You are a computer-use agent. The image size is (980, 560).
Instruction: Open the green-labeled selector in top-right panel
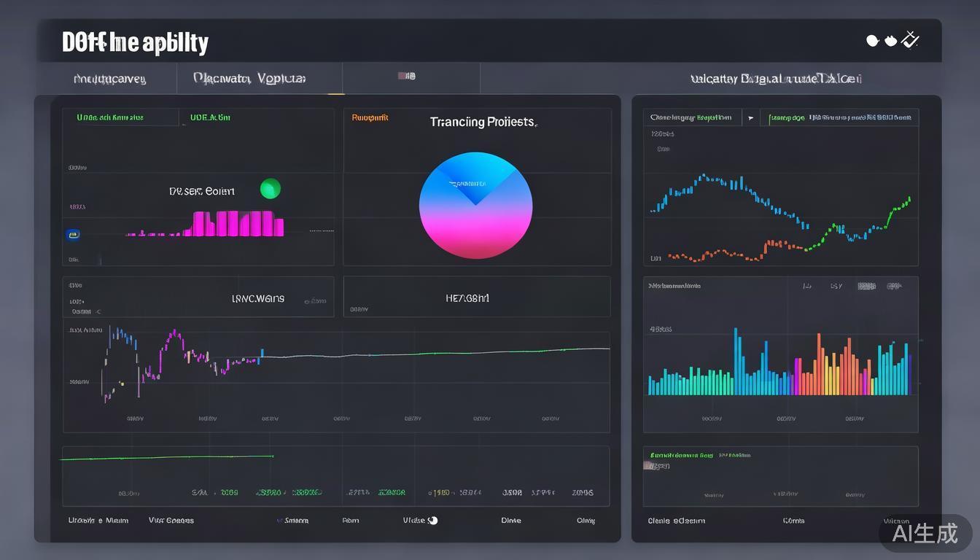click(x=839, y=117)
